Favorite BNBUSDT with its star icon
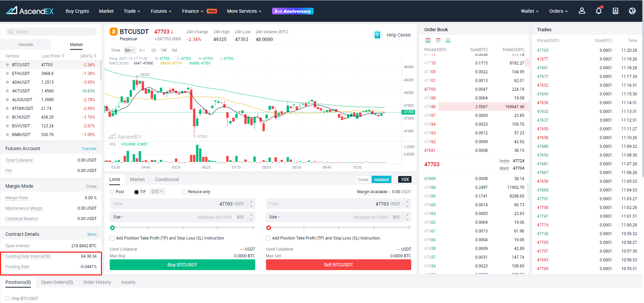 7,135
